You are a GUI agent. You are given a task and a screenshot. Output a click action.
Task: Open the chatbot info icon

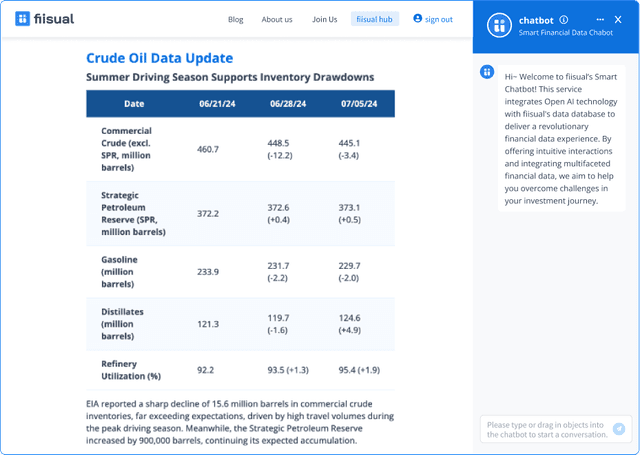click(565, 19)
